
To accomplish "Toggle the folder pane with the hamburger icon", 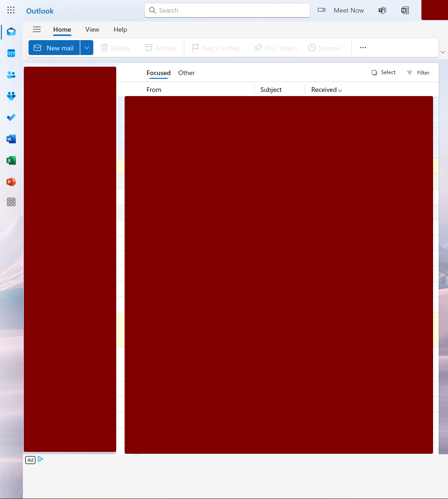I will coord(37,29).
